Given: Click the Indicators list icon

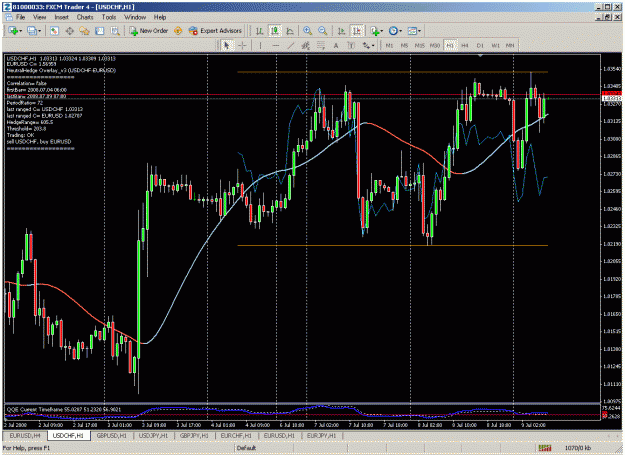Looking at the screenshot, I should point(374,31).
